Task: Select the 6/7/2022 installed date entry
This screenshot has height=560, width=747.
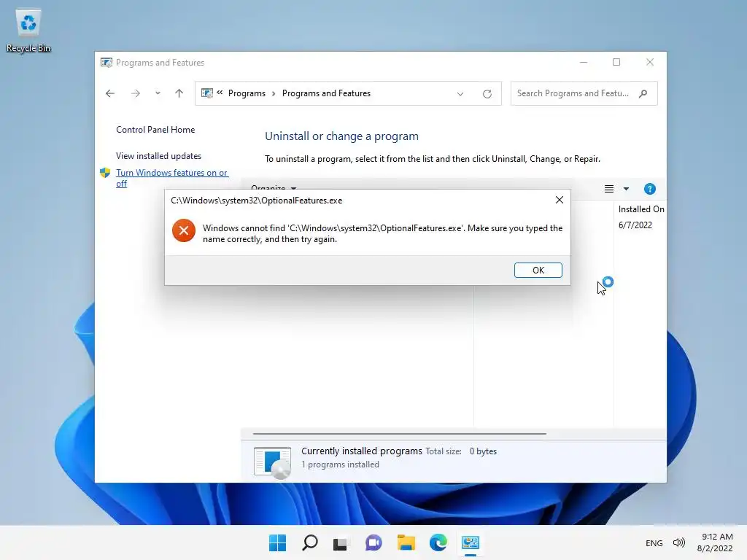Action: click(x=635, y=225)
